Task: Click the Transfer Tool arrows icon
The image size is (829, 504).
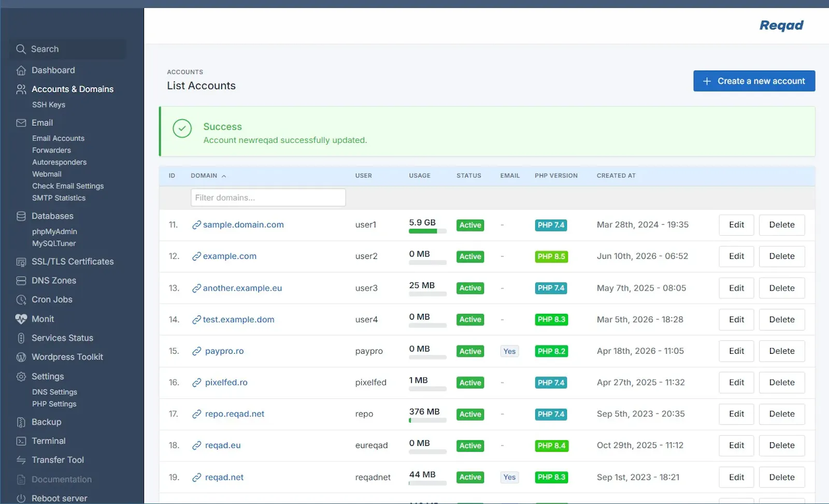Action: (21, 460)
